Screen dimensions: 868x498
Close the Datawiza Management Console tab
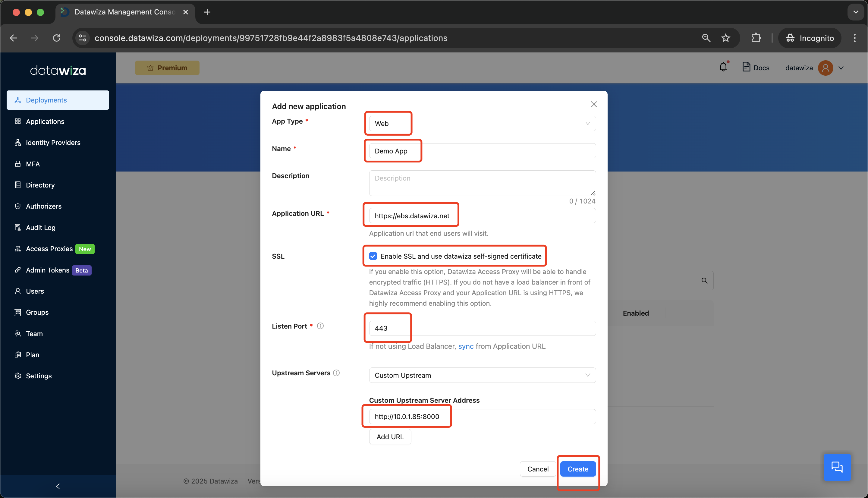(186, 12)
